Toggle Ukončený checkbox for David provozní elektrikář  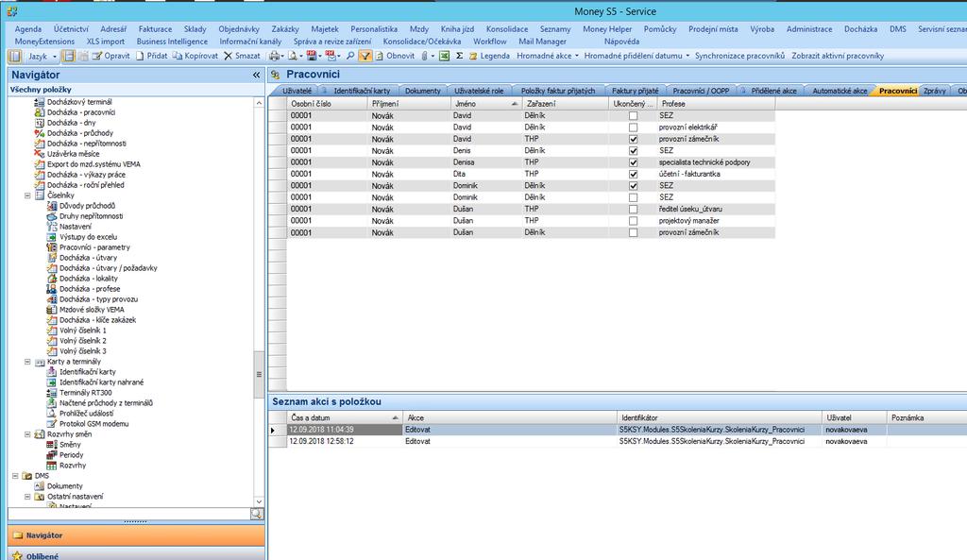633,127
